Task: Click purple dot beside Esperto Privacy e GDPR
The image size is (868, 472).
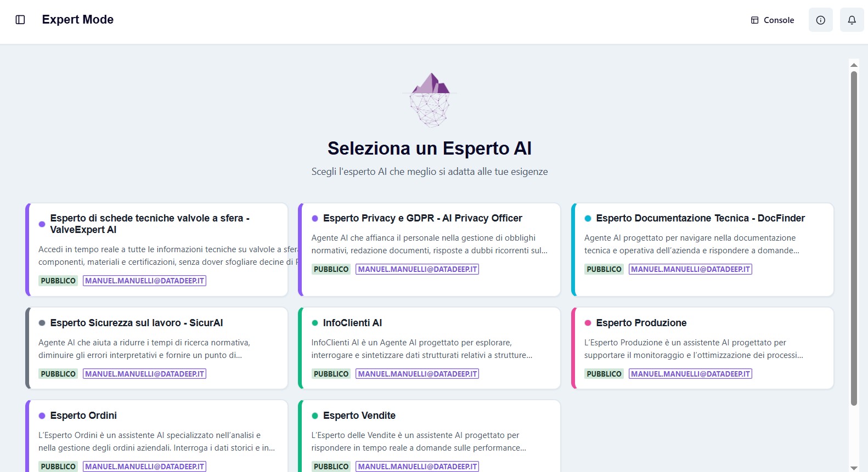Action: [x=315, y=218]
